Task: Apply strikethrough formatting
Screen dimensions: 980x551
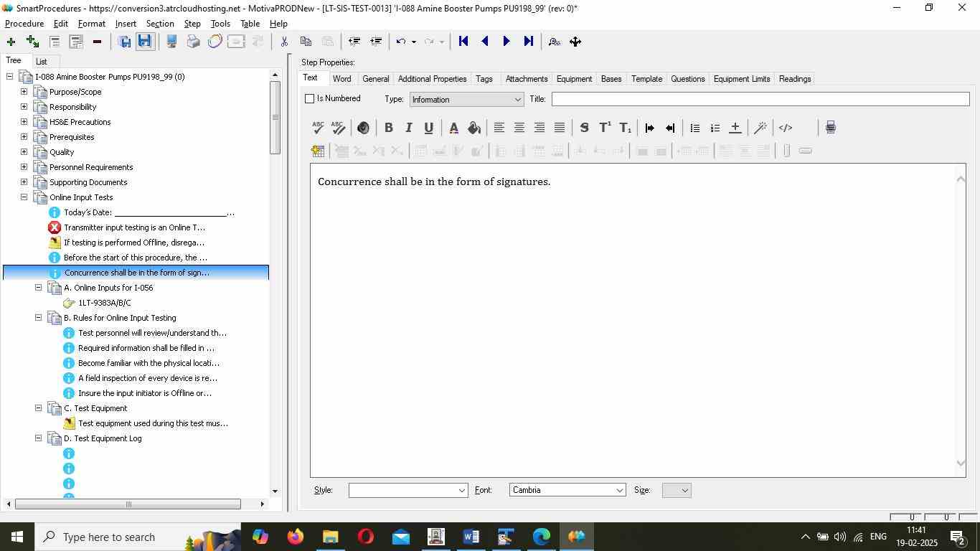Action: coord(584,128)
